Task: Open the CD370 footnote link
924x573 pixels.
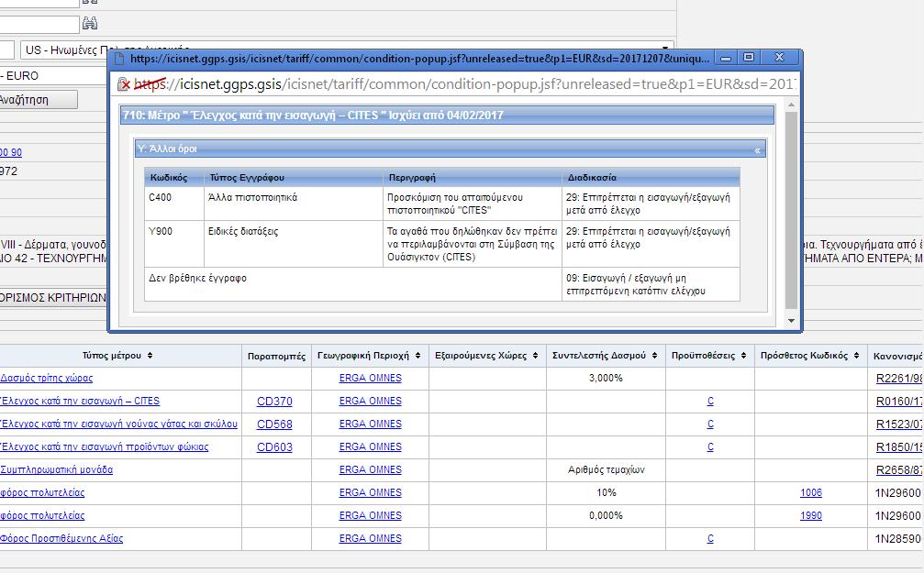Action: pyautogui.click(x=274, y=401)
